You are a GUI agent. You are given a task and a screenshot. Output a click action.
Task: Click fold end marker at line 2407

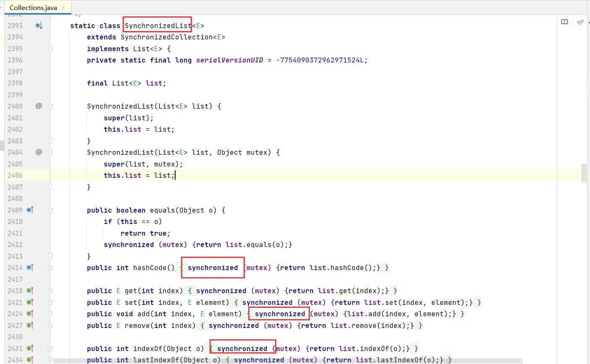tap(50, 186)
